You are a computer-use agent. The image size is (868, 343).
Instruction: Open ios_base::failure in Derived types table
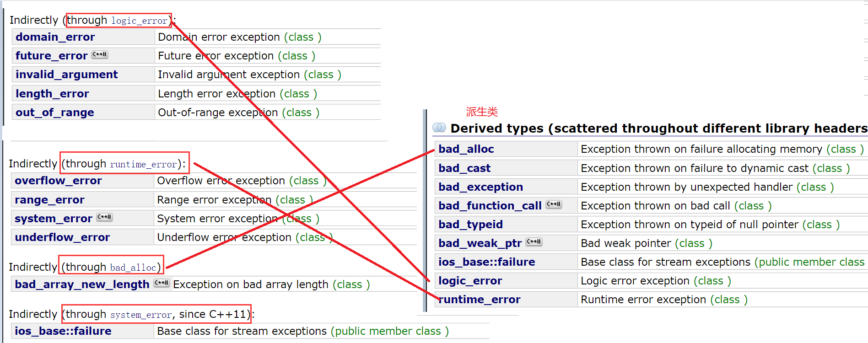[x=486, y=262]
